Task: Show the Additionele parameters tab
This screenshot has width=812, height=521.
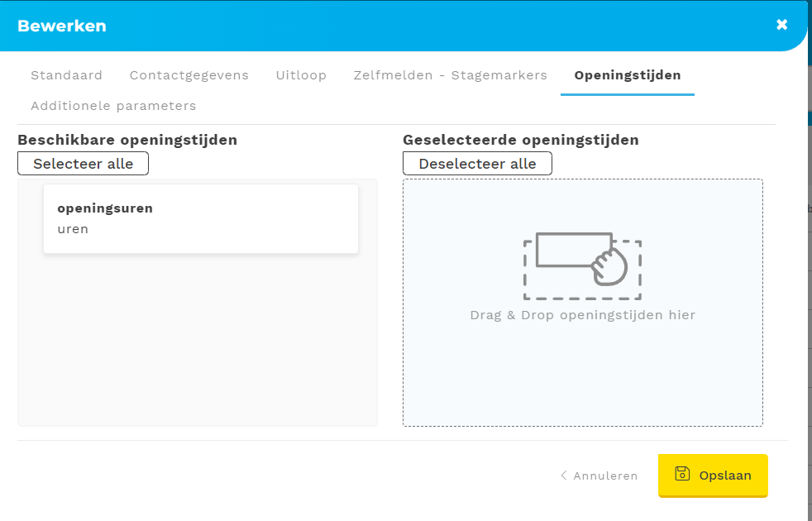Action: [113, 106]
